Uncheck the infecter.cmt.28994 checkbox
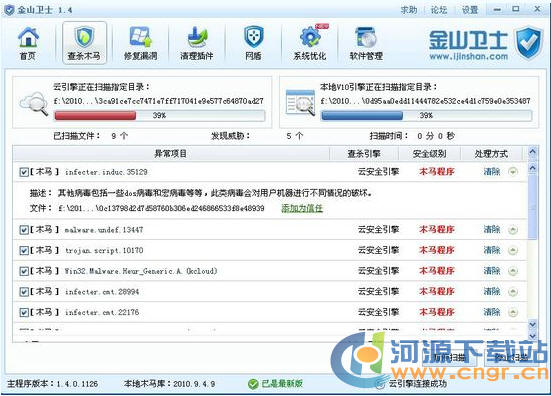The image size is (551, 396). coord(24,292)
